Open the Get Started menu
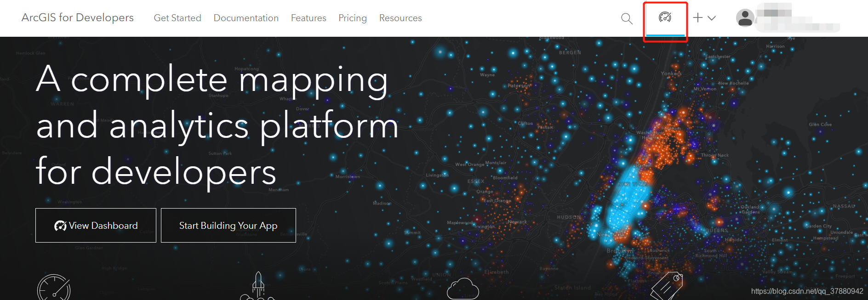This screenshot has width=868, height=300. (177, 18)
